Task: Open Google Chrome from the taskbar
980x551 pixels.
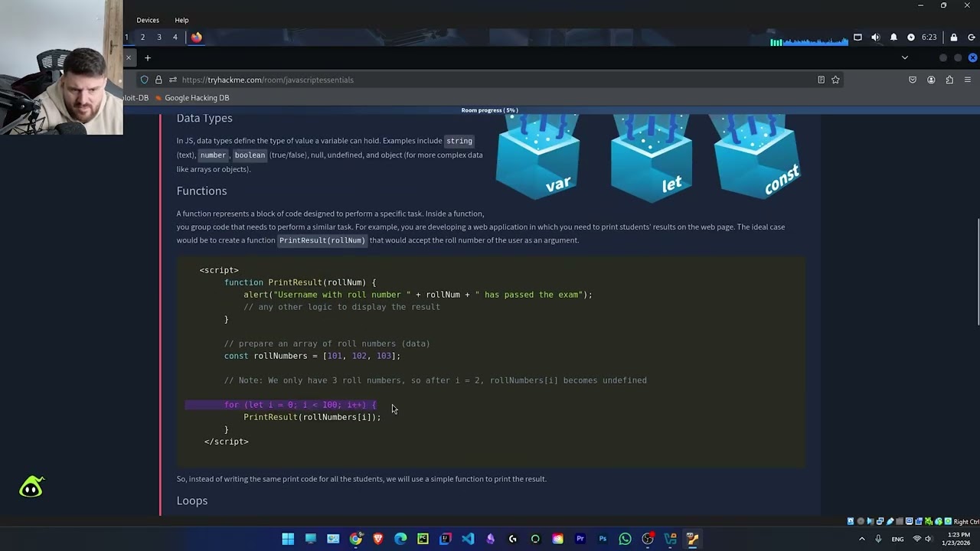Action: pyautogui.click(x=355, y=539)
